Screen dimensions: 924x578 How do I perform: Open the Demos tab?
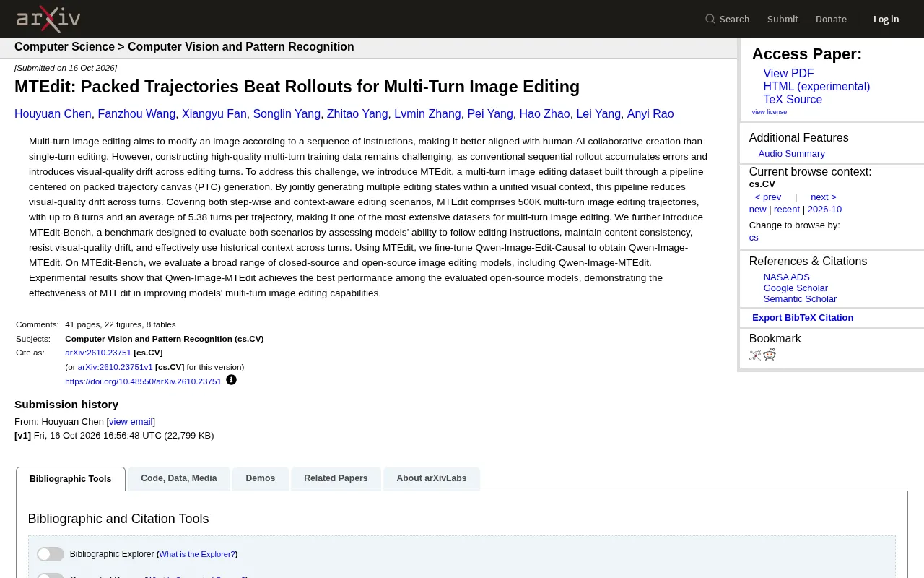(261, 478)
